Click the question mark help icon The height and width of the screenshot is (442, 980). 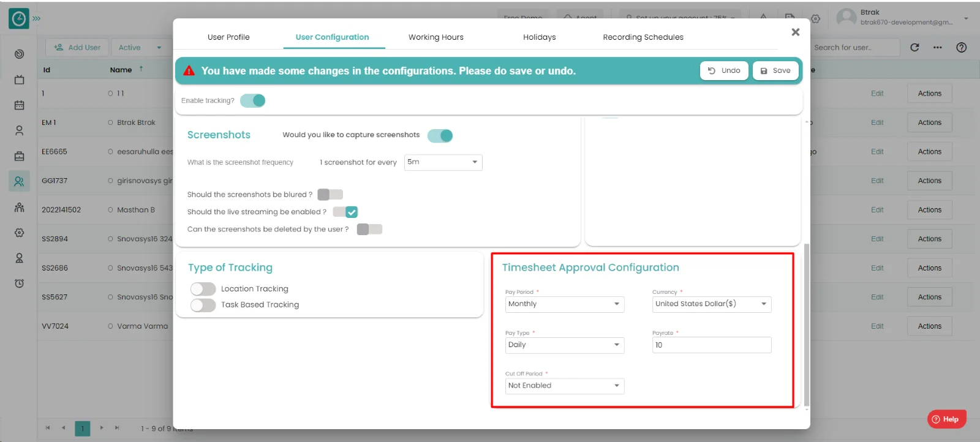962,47
